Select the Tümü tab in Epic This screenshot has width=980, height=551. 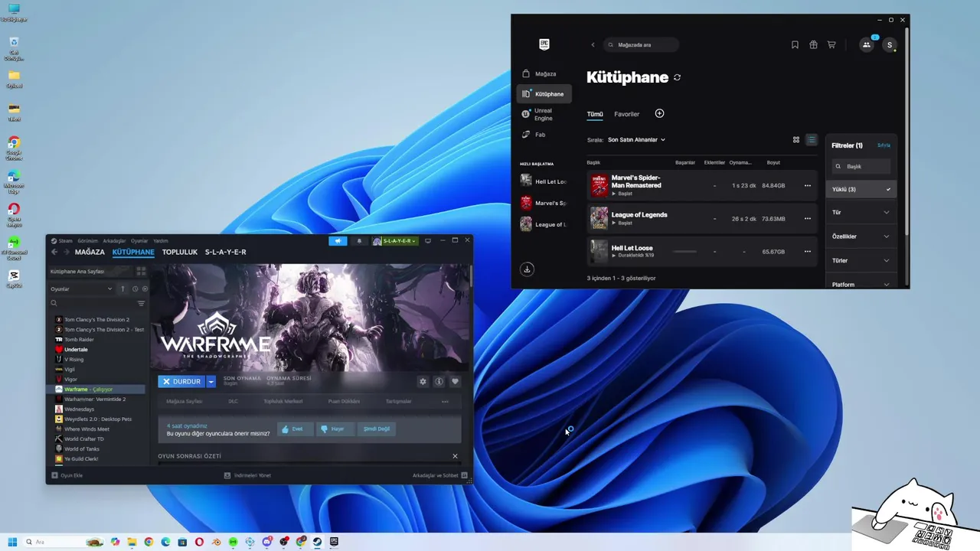tap(595, 114)
